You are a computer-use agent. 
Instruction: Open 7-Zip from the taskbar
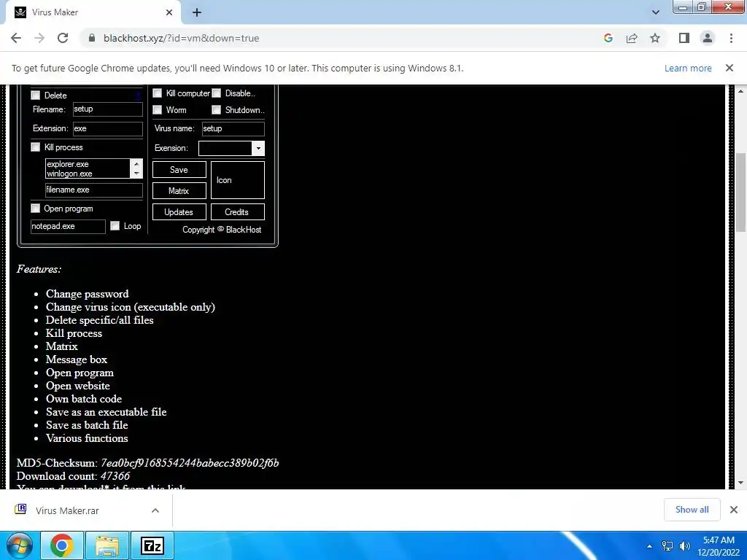[x=152, y=545]
